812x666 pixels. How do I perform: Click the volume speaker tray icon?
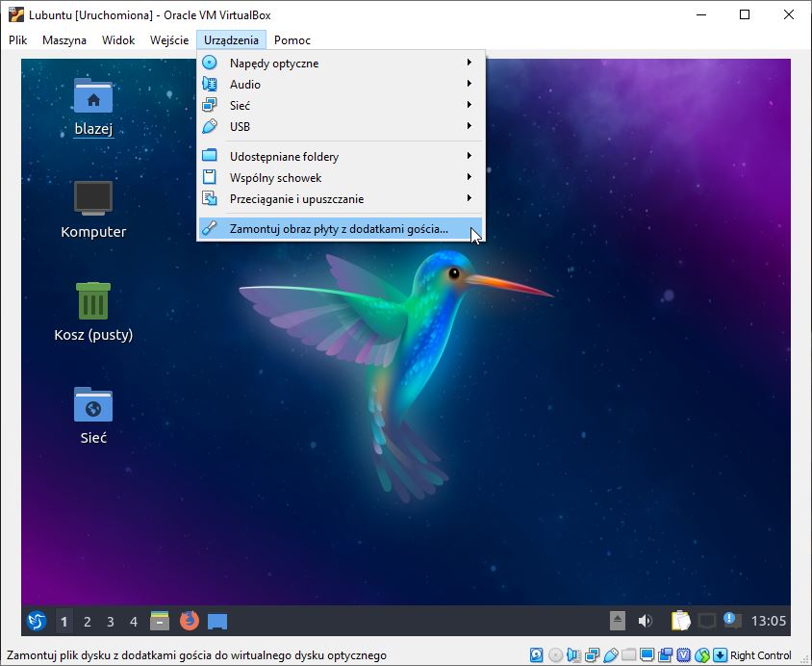(x=645, y=621)
